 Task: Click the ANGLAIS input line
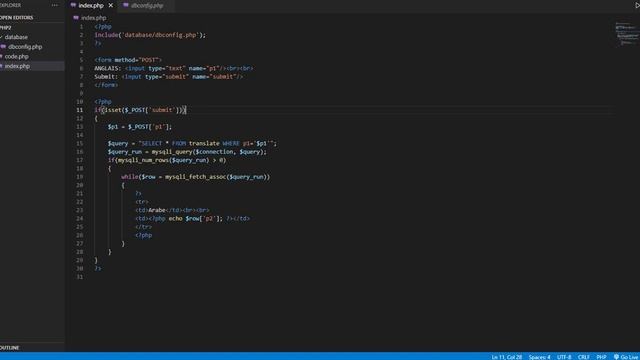[x=174, y=69]
